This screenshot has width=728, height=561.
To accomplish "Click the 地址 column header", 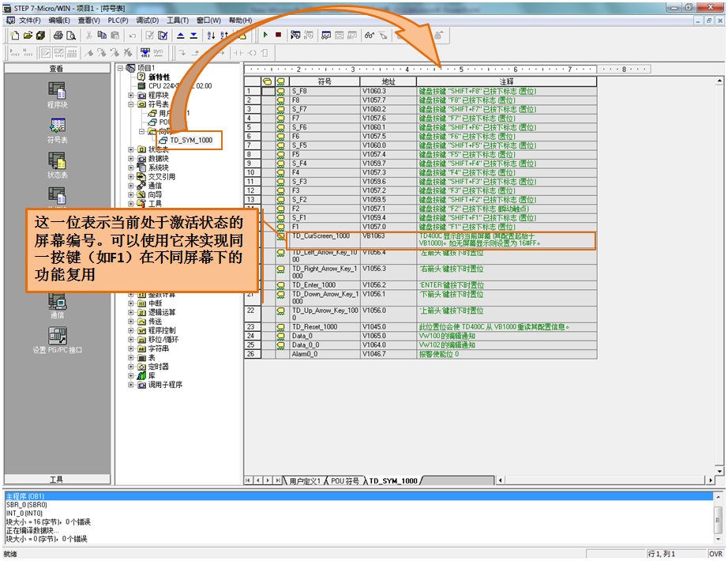I will pos(388,82).
